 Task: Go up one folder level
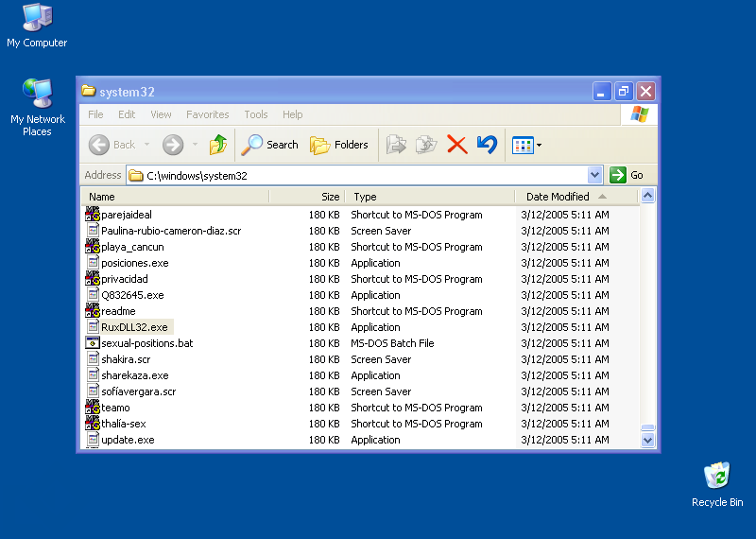tap(218, 145)
